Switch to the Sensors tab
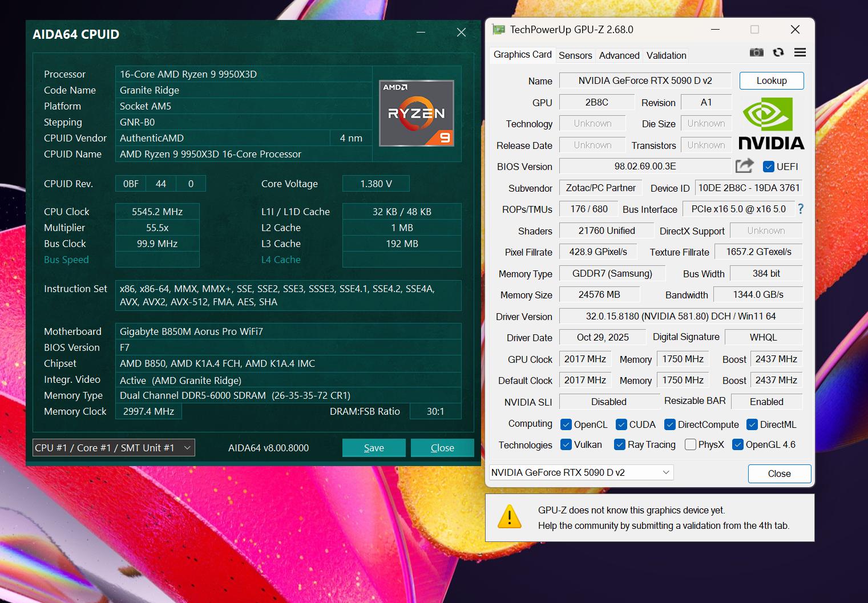The height and width of the screenshot is (603, 868). (x=575, y=55)
